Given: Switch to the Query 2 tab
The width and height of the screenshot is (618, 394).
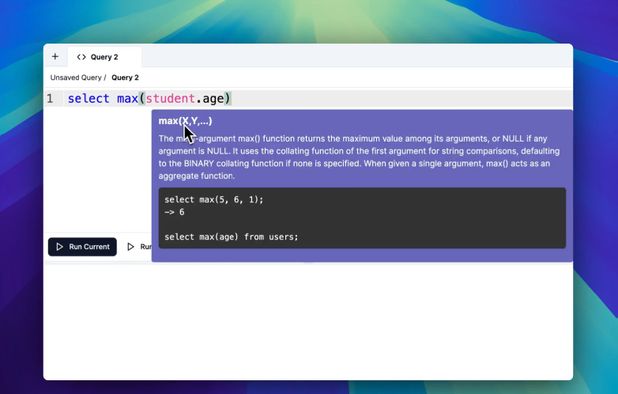Looking at the screenshot, I should [104, 57].
